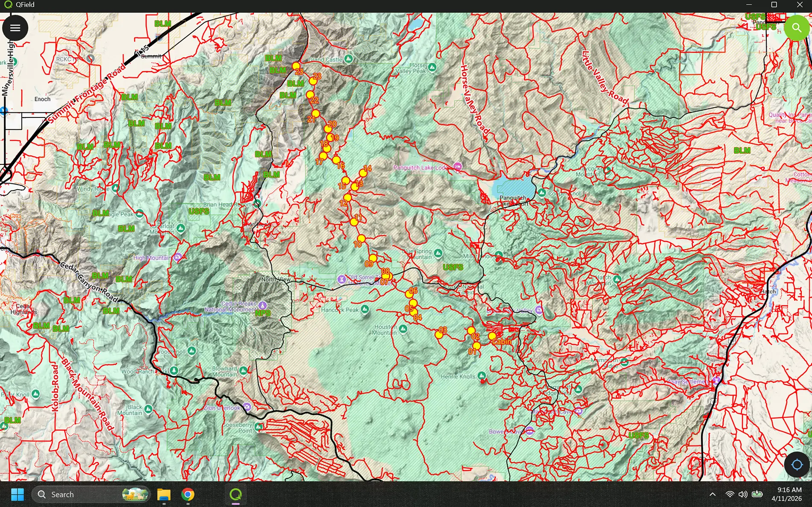Select the yellow Cabin waypoint marker
The width and height of the screenshot is (812, 507).
pos(492,336)
